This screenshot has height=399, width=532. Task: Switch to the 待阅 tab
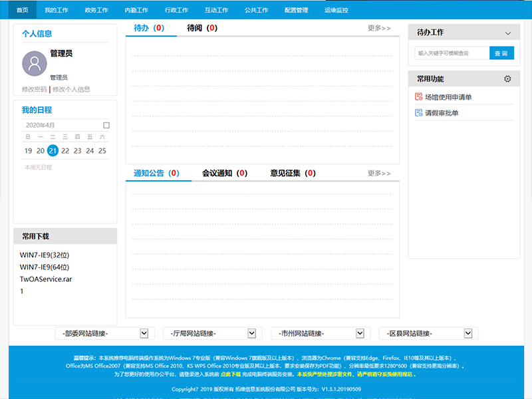coord(199,28)
